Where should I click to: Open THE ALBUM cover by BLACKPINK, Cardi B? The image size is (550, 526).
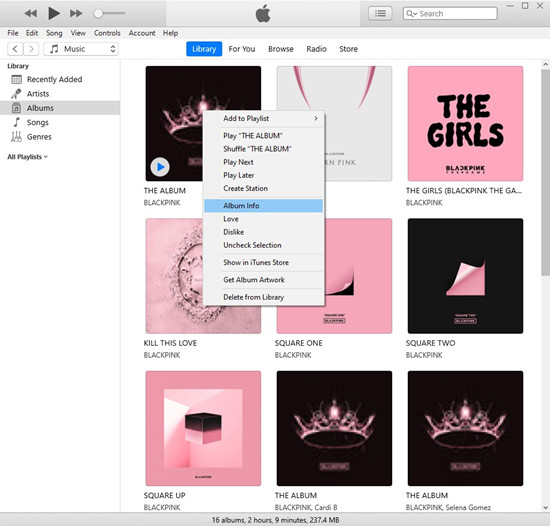(334, 428)
